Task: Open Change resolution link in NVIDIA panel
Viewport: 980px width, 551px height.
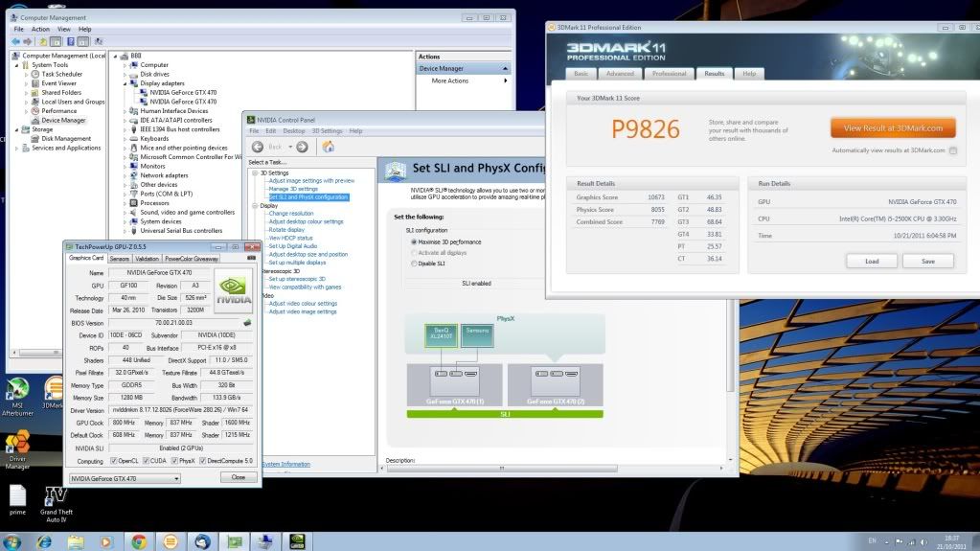Action: pyautogui.click(x=291, y=214)
